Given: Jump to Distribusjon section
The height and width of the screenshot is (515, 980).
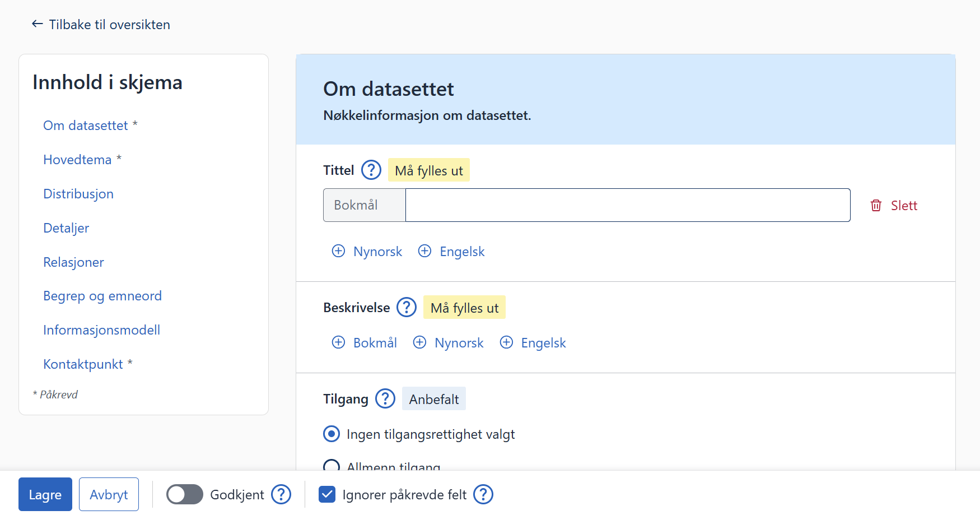Looking at the screenshot, I should (78, 194).
